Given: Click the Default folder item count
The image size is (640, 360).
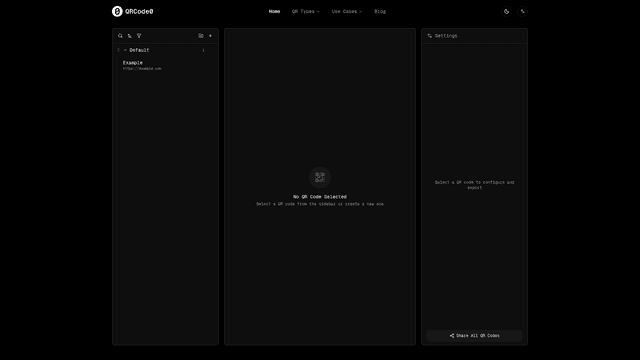Looking at the screenshot, I should tap(203, 50).
